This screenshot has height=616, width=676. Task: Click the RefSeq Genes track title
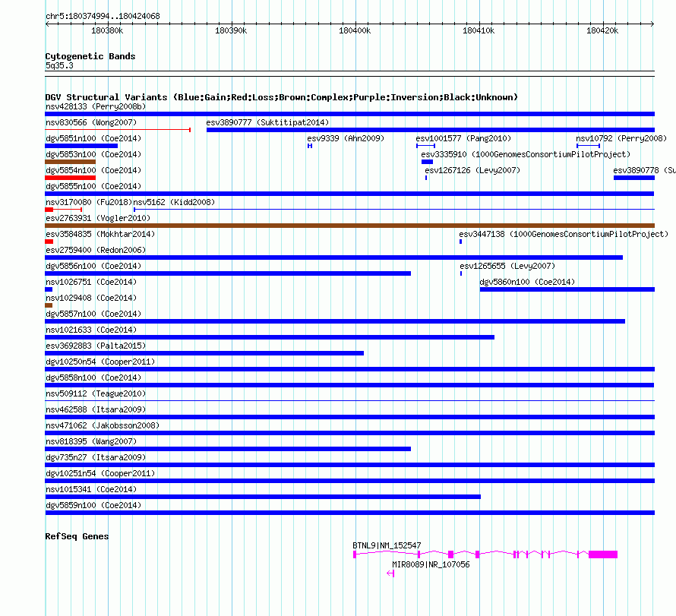pyautogui.click(x=77, y=536)
